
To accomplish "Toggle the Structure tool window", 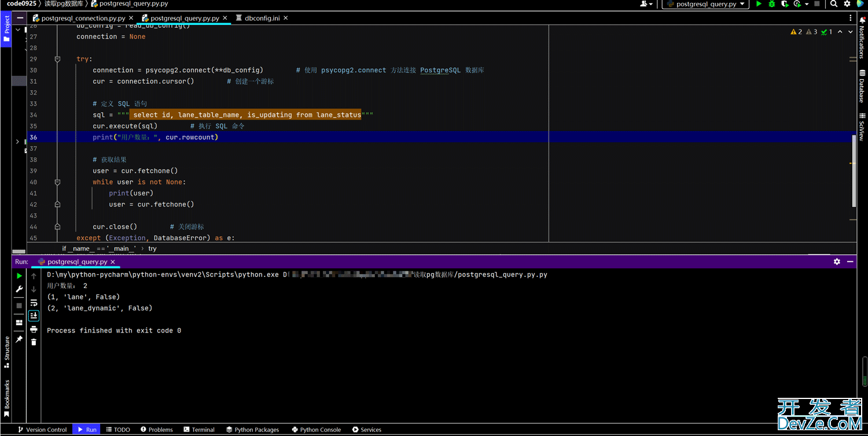I will [6, 352].
